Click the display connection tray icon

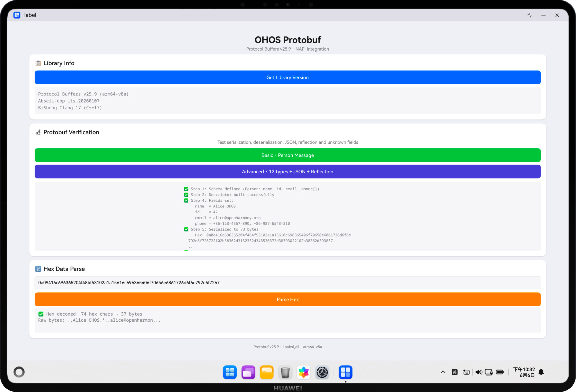pos(489,372)
